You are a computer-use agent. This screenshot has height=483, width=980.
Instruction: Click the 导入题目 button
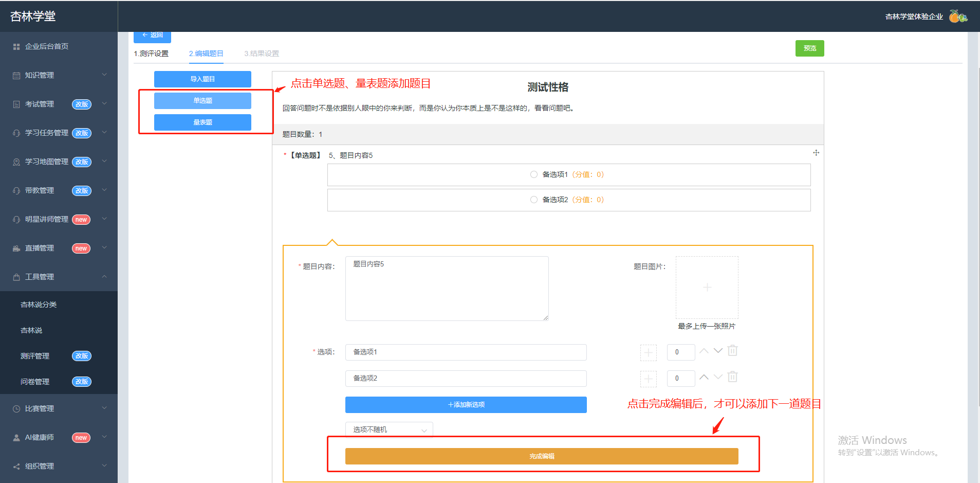point(202,79)
